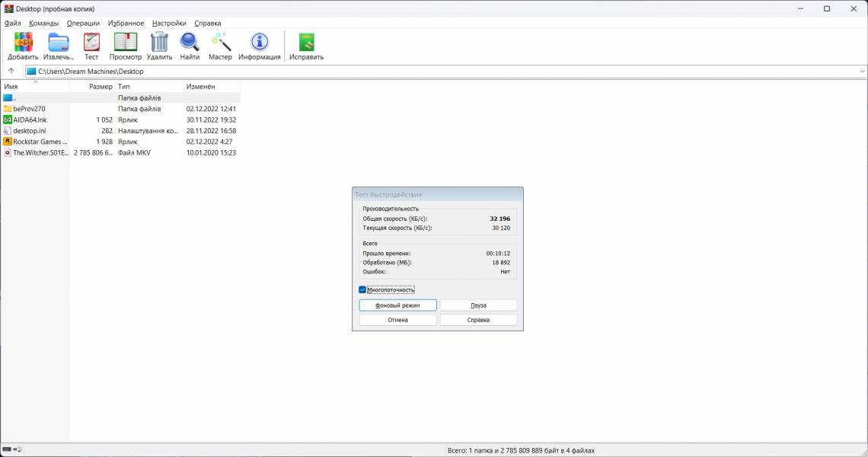Image resolution: width=868 pixels, height=457 pixels.
Task: Click the date 02.12.2022 12:41
Action: [x=211, y=109]
